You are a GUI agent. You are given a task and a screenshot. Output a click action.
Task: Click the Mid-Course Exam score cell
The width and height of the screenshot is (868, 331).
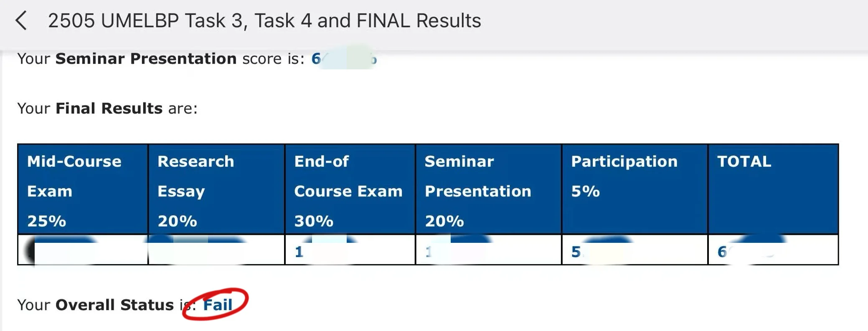[83, 250]
